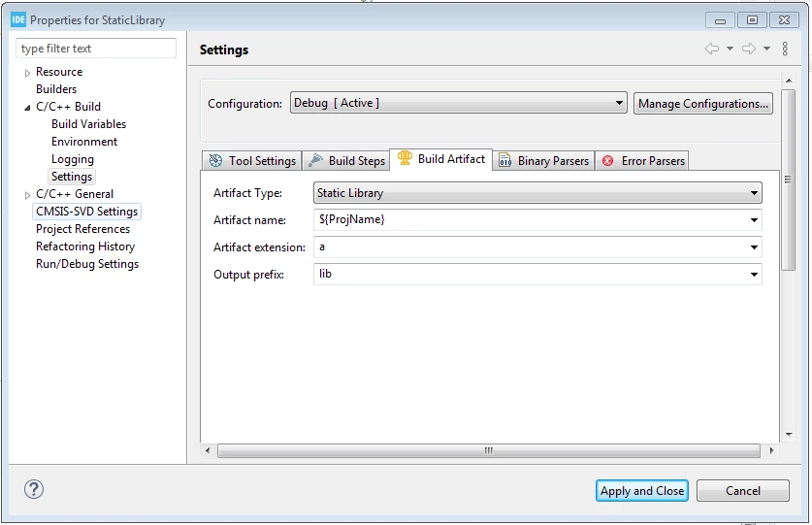Click the horizontal scrollbar thumb
This screenshot has width=812, height=525.
(488, 450)
